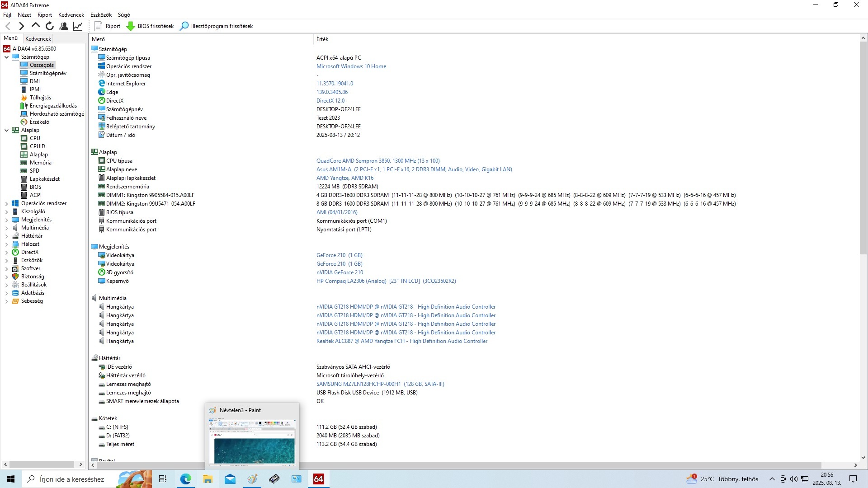
Task: Expand the Megjelenítés tree node
Action: (x=7, y=220)
